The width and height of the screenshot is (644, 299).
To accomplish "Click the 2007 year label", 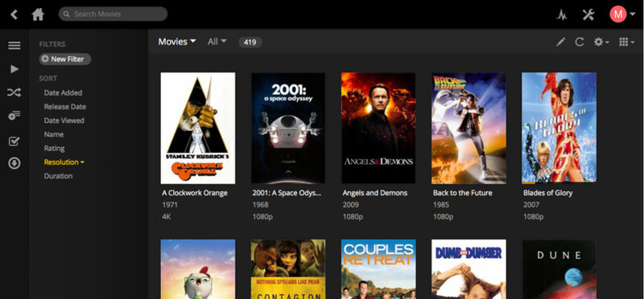I will [x=531, y=205].
